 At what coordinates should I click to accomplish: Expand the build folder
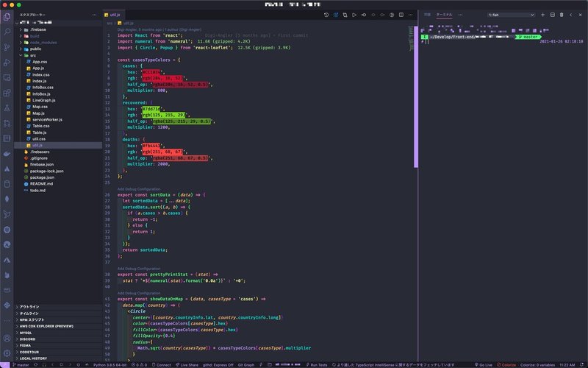point(58,36)
